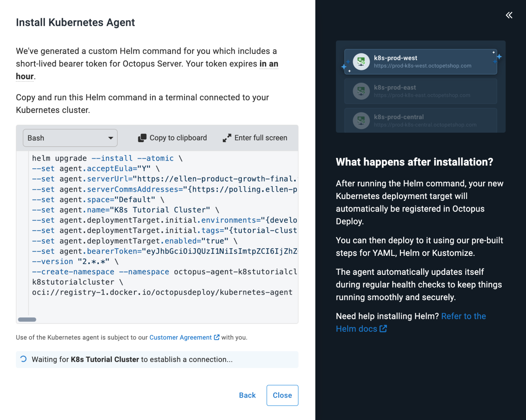Go Back to the previous step
This screenshot has width=526, height=420.
click(247, 395)
